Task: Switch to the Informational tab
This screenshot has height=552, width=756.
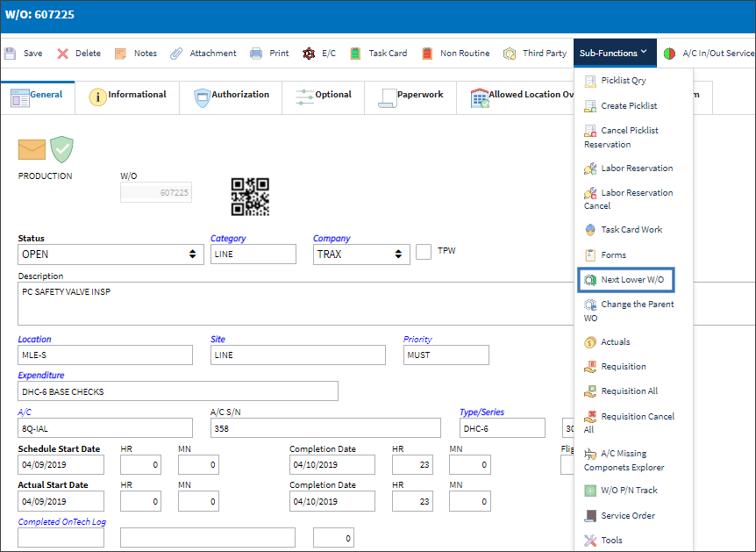Action: point(127,97)
